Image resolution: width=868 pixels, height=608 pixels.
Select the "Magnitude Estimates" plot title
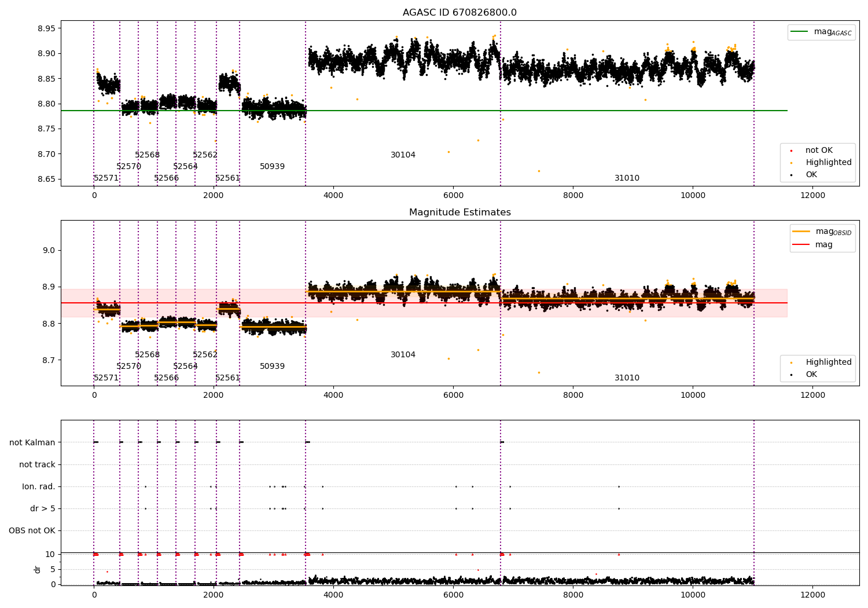[x=459, y=213]
